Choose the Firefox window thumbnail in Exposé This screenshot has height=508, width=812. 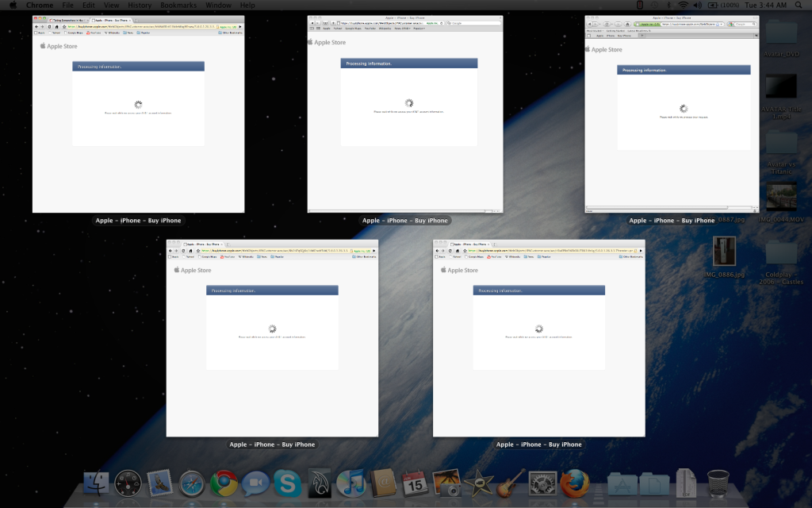[x=672, y=114]
